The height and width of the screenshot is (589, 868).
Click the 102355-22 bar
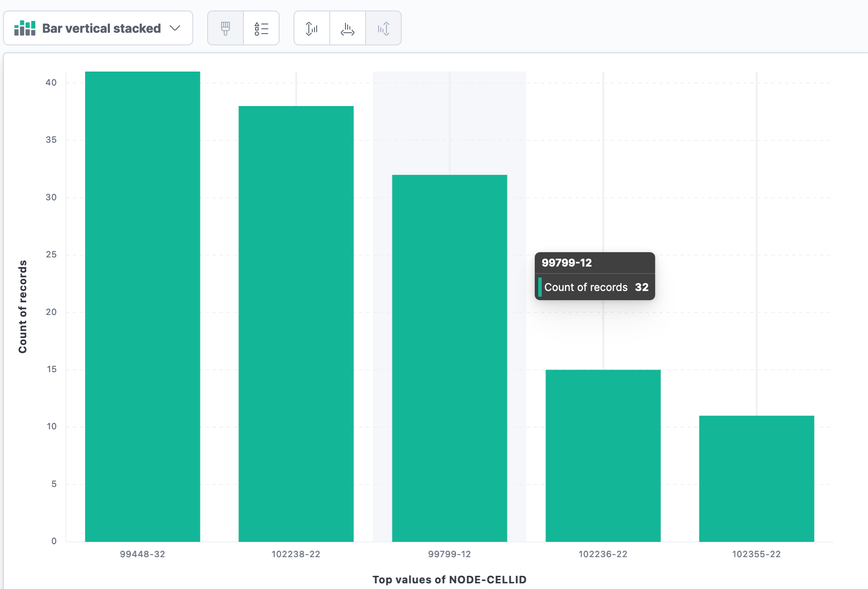tap(757, 479)
